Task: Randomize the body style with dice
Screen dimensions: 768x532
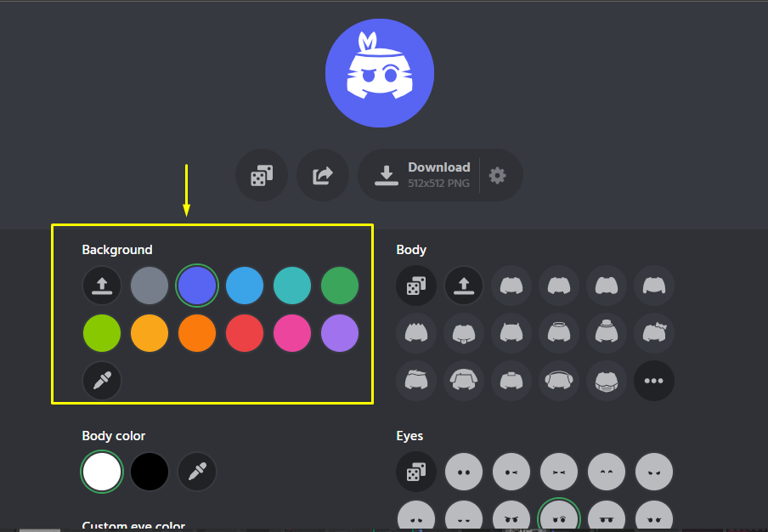Action: click(x=415, y=285)
